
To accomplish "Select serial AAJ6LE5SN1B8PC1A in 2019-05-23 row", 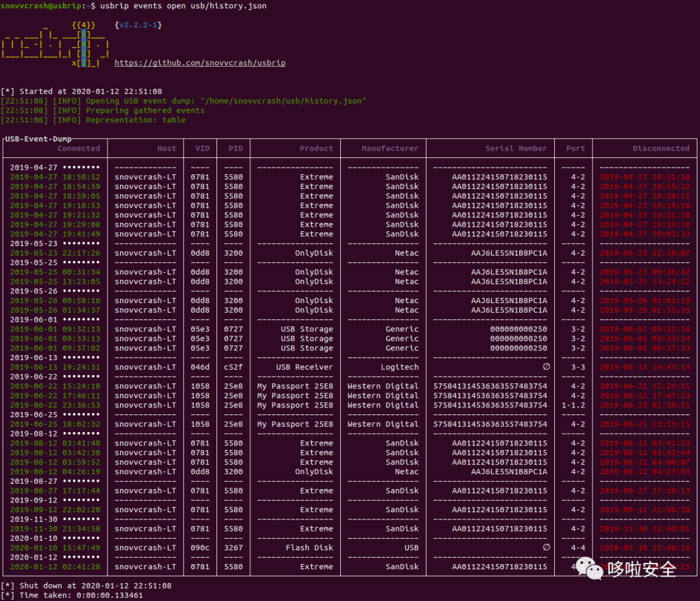I will 509,253.
